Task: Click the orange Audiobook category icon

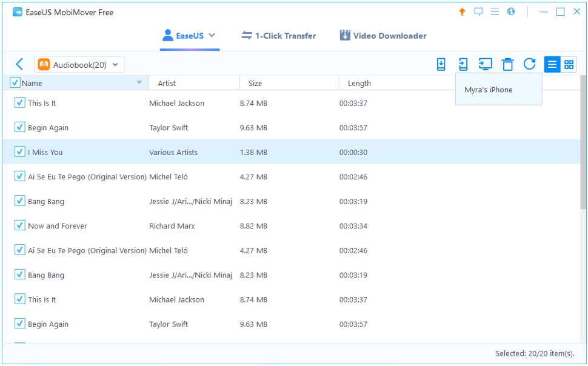Action: [x=44, y=64]
